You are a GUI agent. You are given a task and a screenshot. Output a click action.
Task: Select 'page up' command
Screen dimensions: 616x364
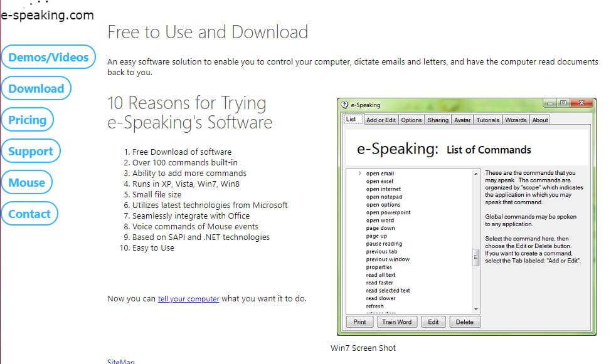[376, 236]
